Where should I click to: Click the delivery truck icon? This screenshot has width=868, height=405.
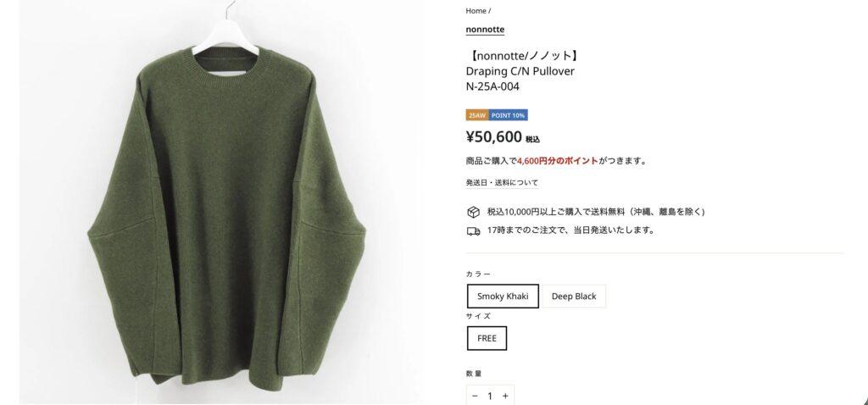[473, 231]
